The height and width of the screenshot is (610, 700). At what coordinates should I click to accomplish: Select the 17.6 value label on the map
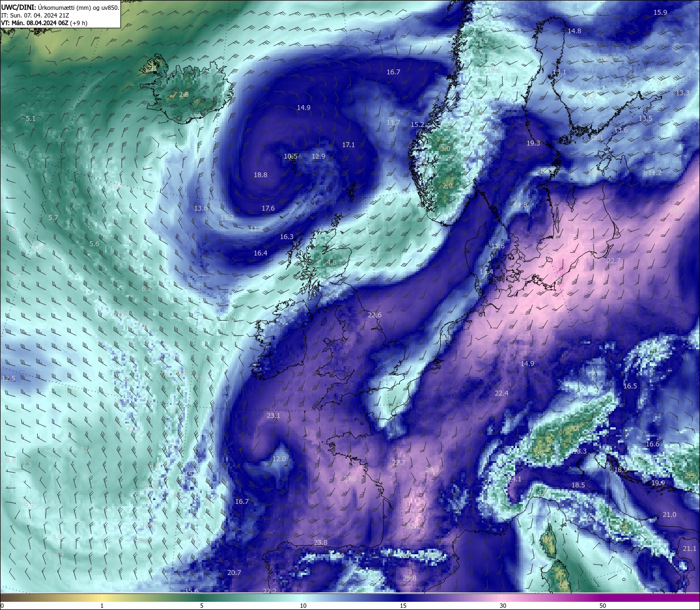(268, 208)
